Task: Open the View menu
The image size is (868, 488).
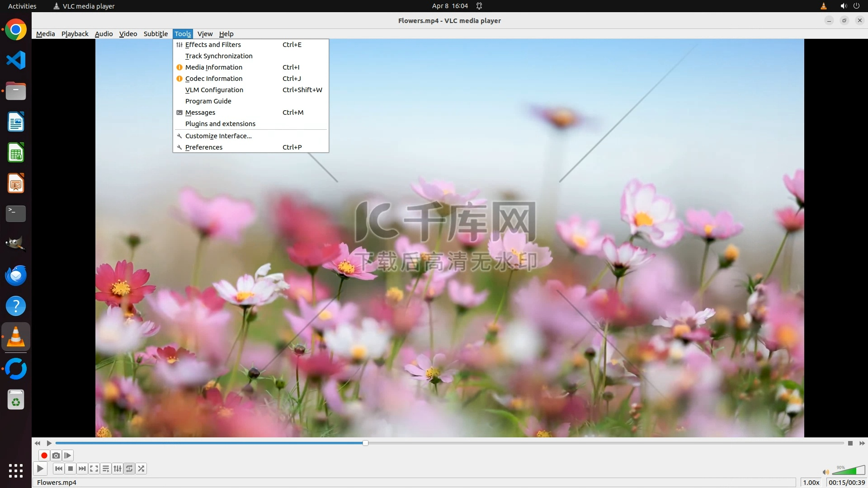Action: 205,34
